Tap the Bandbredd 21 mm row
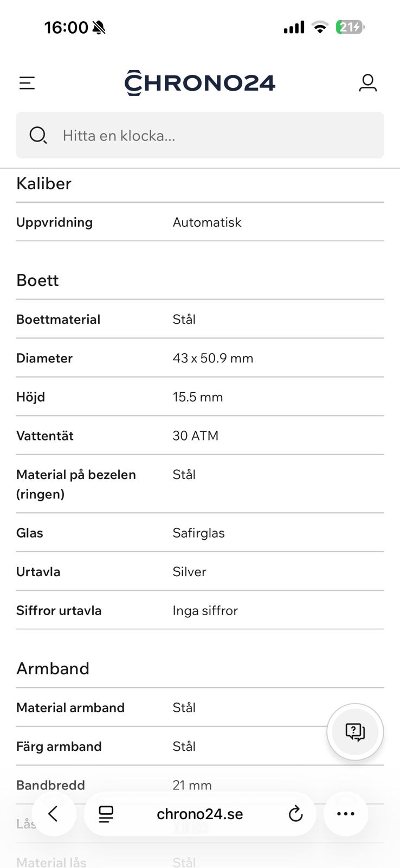The width and height of the screenshot is (400, 868). 200,785
